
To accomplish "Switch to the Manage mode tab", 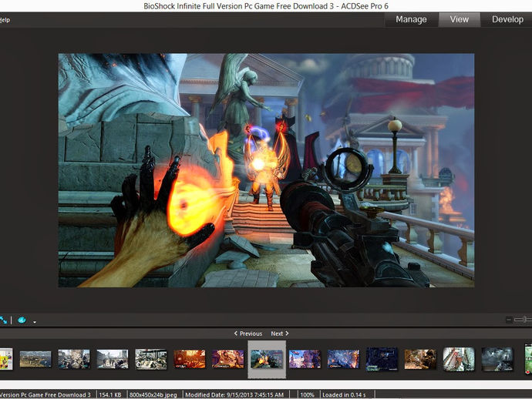I will click(411, 20).
